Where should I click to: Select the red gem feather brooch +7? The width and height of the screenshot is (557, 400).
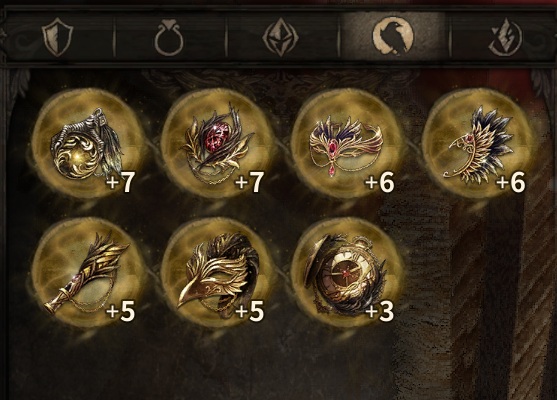(x=217, y=144)
